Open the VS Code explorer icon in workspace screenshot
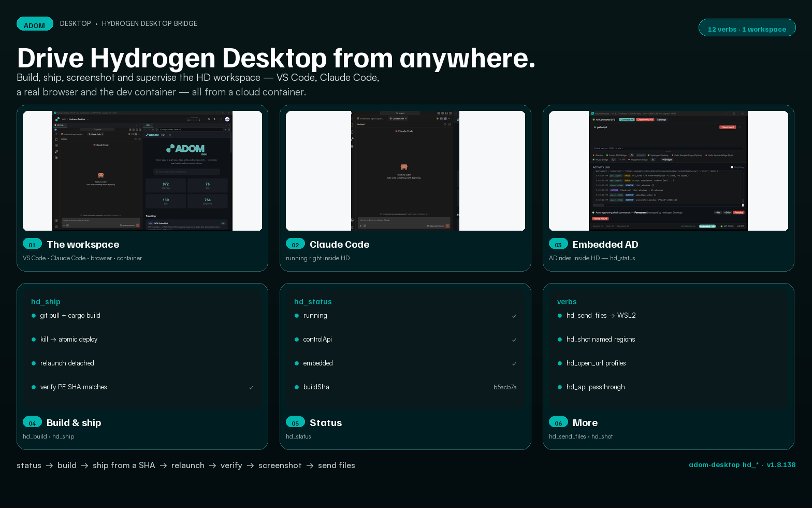The image size is (812, 508). 56,139
